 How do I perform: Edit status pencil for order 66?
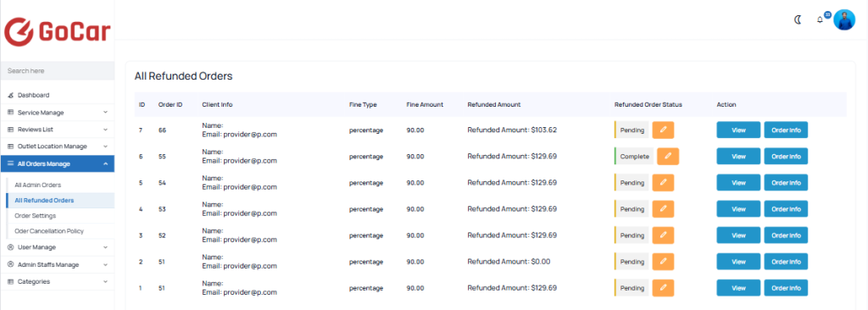pos(663,130)
